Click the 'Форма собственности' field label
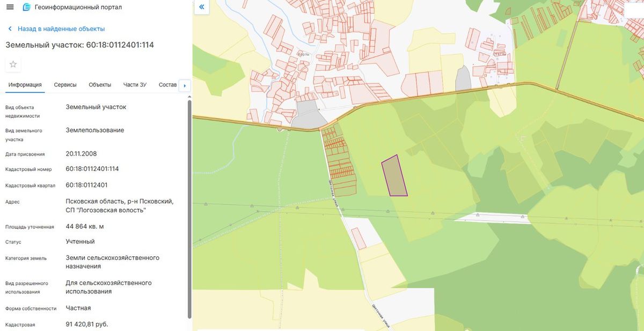This screenshot has height=331, width=644. [x=31, y=308]
